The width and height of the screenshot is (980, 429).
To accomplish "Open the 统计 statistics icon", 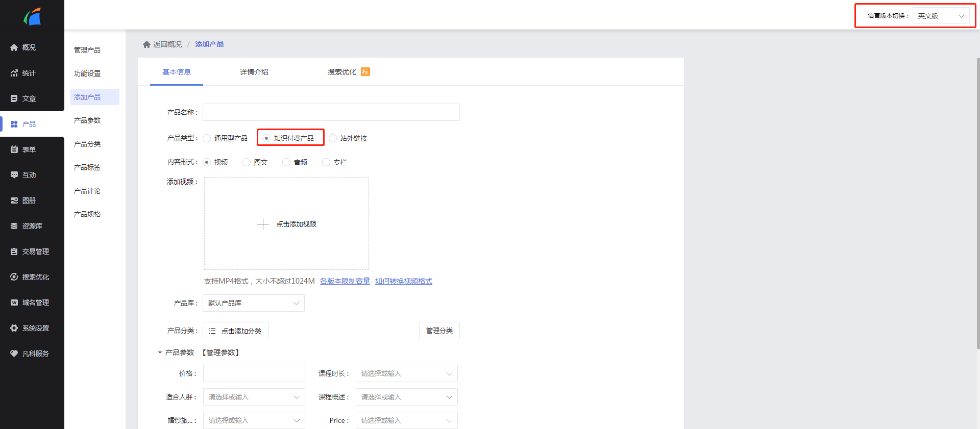I will pos(14,73).
